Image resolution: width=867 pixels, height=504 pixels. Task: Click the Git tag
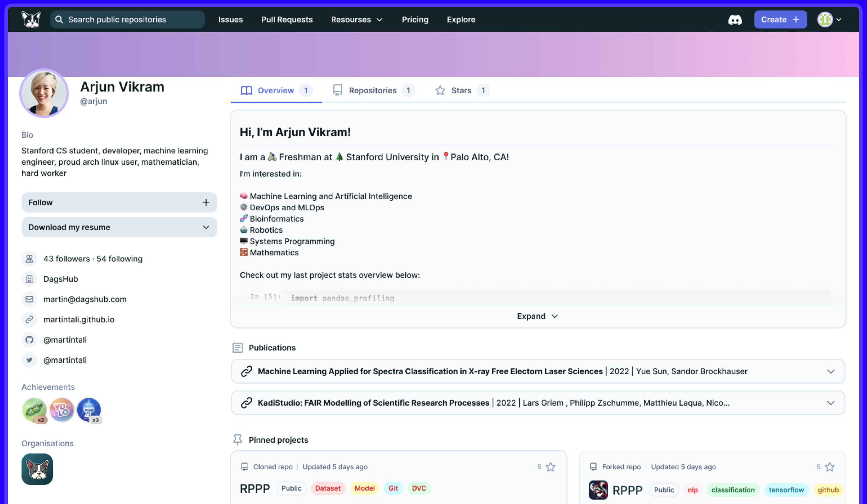point(393,488)
